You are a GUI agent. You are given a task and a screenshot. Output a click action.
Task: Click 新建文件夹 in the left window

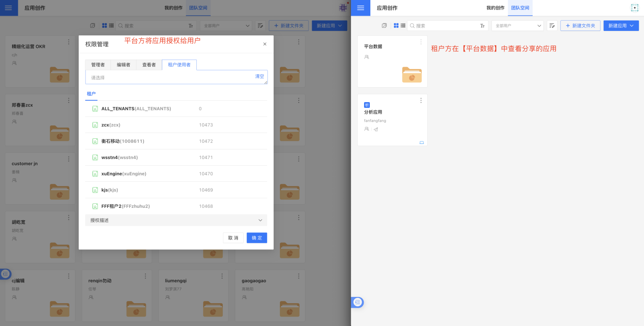pos(289,26)
